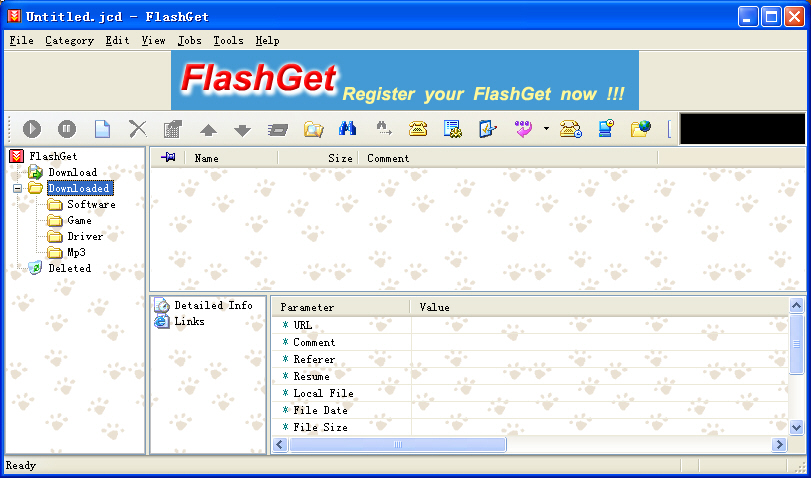The width and height of the screenshot is (811, 478).
Task: Click the Pause toolbar button
Action: pyautogui.click(x=67, y=128)
